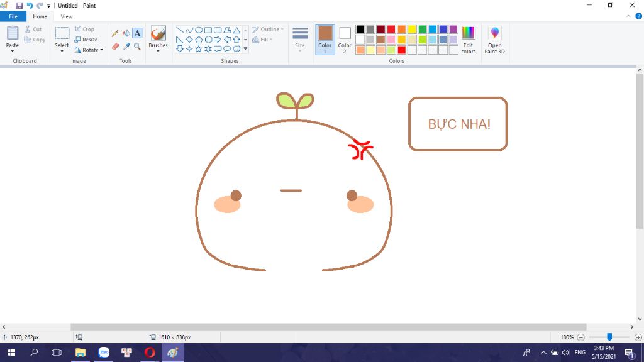Choose the Curve shape
The width and height of the screenshot is (644, 362).
tap(189, 30)
